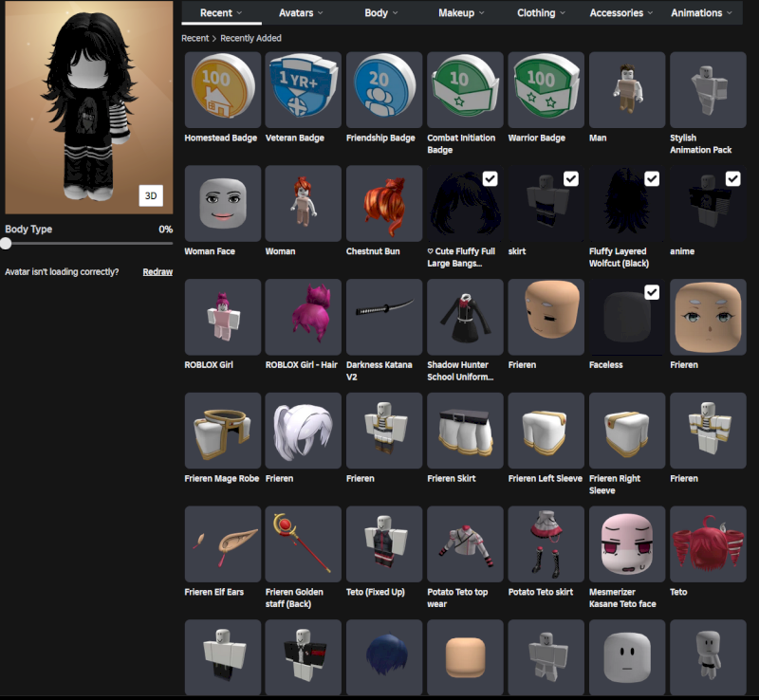Equip the Chestnut Bun hair
The height and width of the screenshot is (700, 759).
[x=384, y=203]
